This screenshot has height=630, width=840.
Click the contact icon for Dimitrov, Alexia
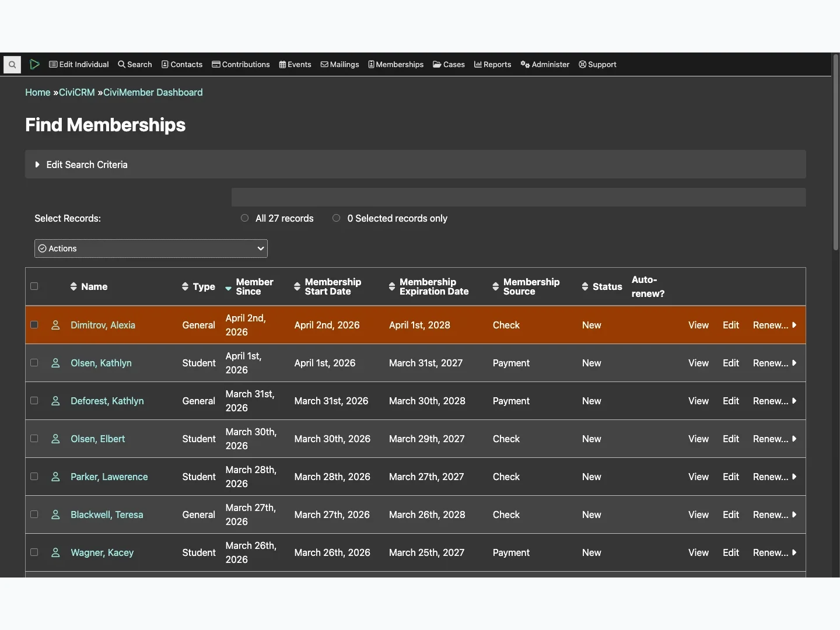(55, 325)
